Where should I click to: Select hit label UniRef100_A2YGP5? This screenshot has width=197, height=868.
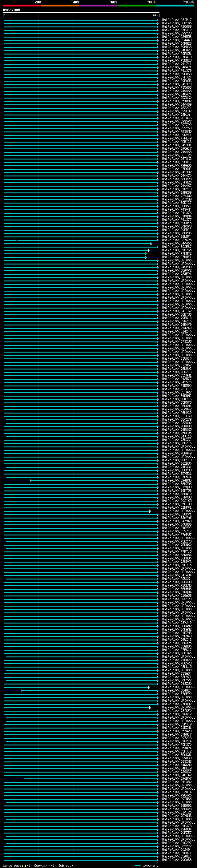176,240
